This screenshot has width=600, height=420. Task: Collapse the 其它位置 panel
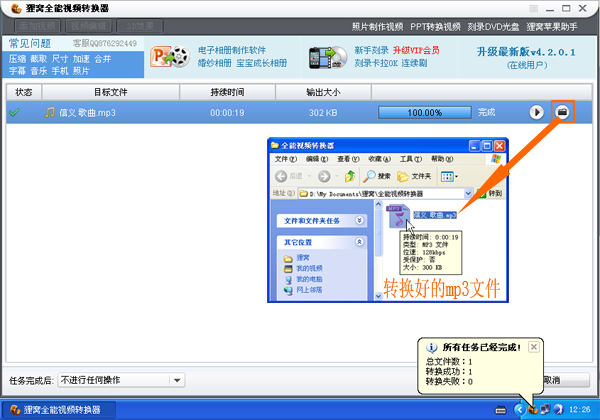[359, 242]
